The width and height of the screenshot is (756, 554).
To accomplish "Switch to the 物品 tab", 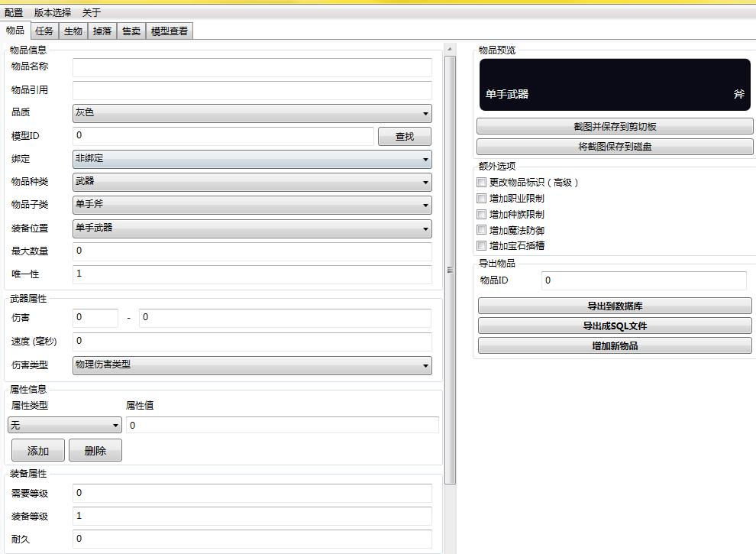I will coord(15,30).
